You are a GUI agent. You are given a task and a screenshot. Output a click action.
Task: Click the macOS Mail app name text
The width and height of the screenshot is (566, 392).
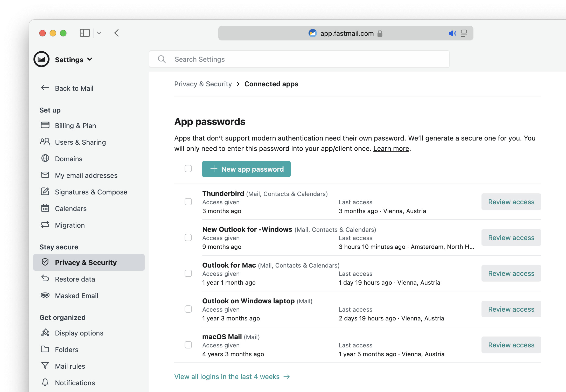(x=222, y=337)
